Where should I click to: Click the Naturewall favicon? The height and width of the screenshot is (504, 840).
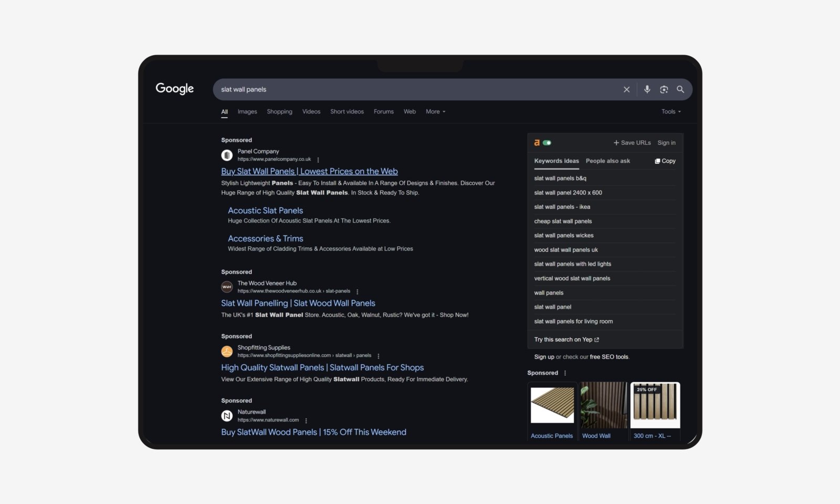click(227, 416)
